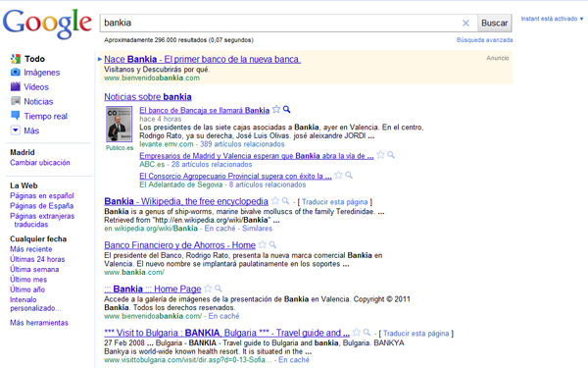The width and height of the screenshot is (588, 368).
Task: Open Intervalo personalizado date range
Action: pyautogui.click(x=35, y=304)
